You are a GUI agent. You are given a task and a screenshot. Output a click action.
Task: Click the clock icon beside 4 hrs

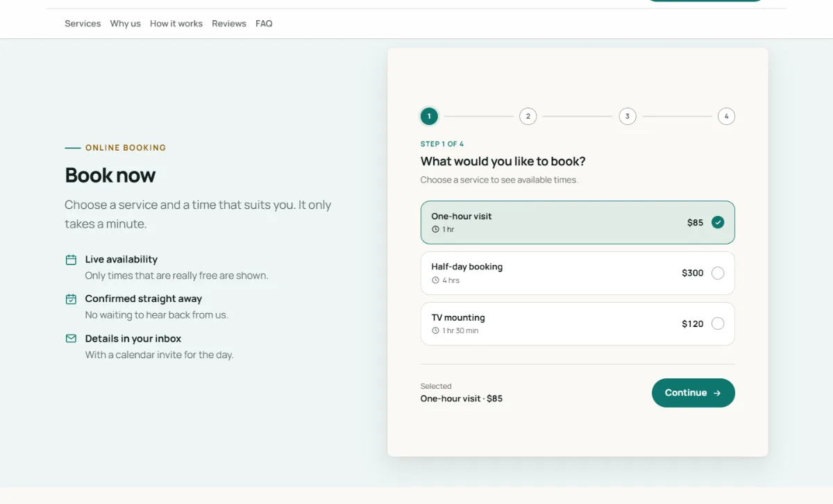pyautogui.click(x=435, y=280)
